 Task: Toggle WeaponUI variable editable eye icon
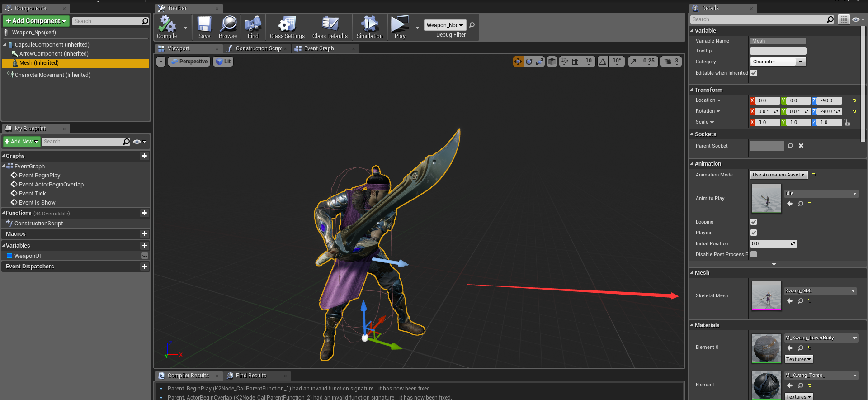pyautogui.click(x=145, y=256)
